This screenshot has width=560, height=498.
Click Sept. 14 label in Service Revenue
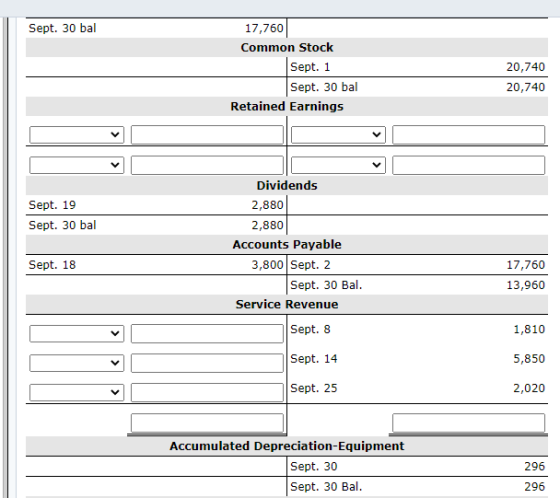(x=314, y=359)
